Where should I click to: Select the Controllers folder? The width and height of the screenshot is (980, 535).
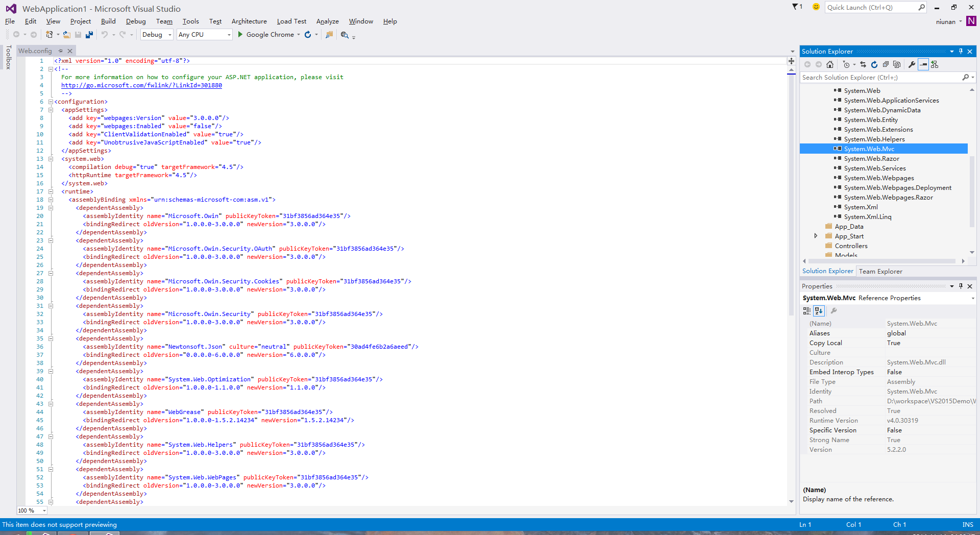point(851,246)
